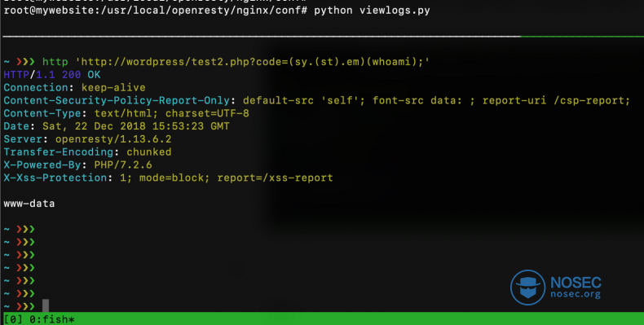Click the date value 'Sat, 22 Dec 2018 15:53:23 GMT'
Viewport: 644px width, 325px height.
point(136,126)
